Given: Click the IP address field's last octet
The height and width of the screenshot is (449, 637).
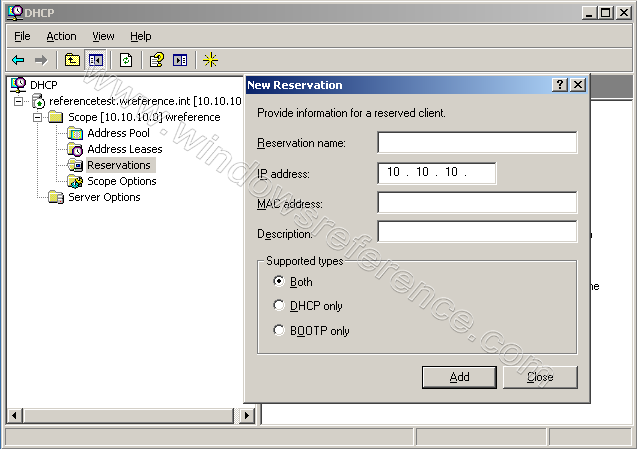Looking at the screenshot, I should pos(479,173).
